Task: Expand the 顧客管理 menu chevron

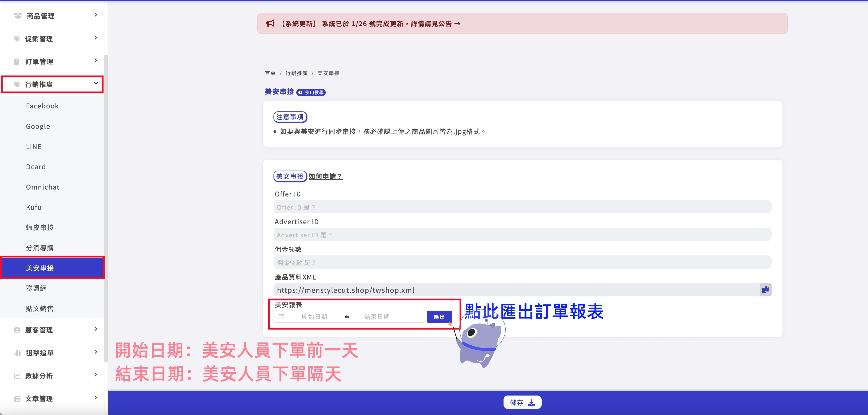Action: (96, 329)
